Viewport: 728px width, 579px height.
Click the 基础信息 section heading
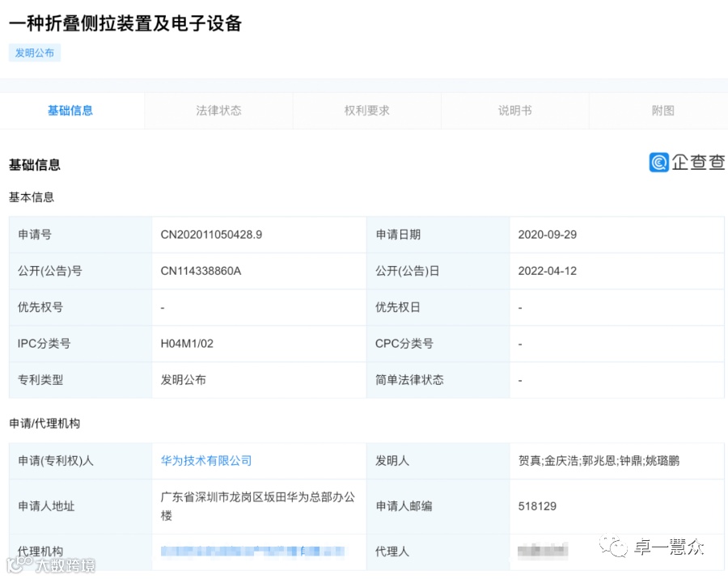click(x=35, y=165)
